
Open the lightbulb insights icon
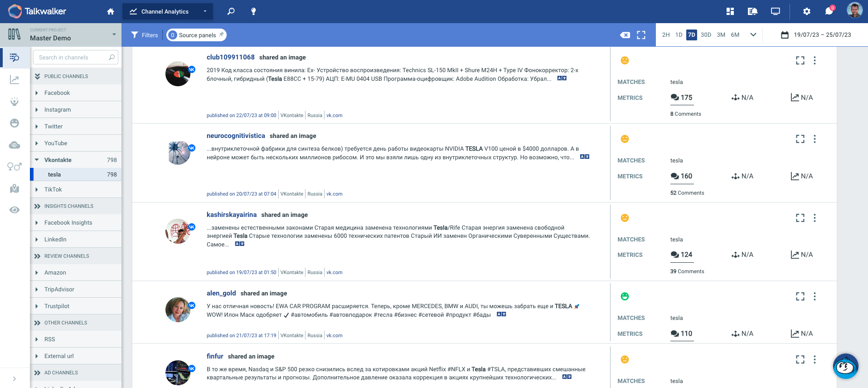click(253, 11)
